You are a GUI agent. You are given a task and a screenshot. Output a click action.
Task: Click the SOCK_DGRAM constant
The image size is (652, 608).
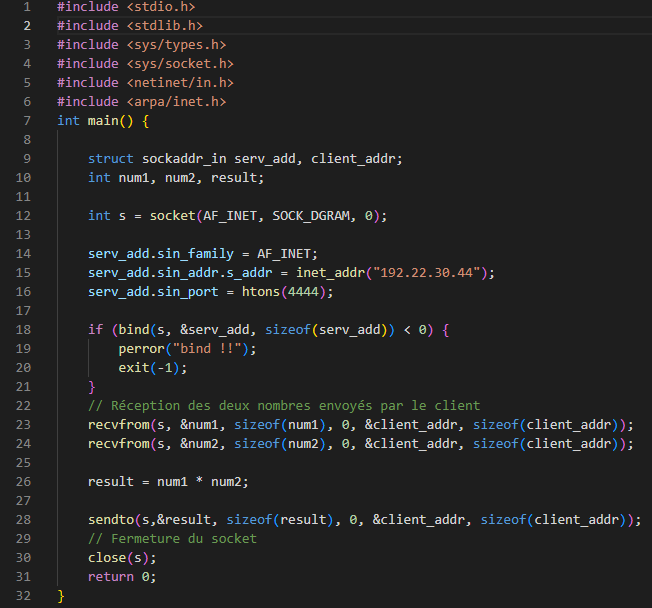click(x=310, y=215)
